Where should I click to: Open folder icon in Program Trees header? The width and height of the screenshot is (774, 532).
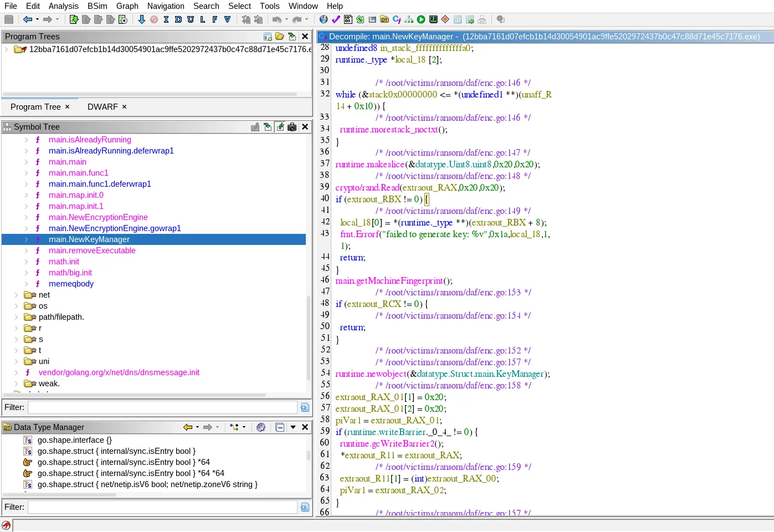point(280,37)
